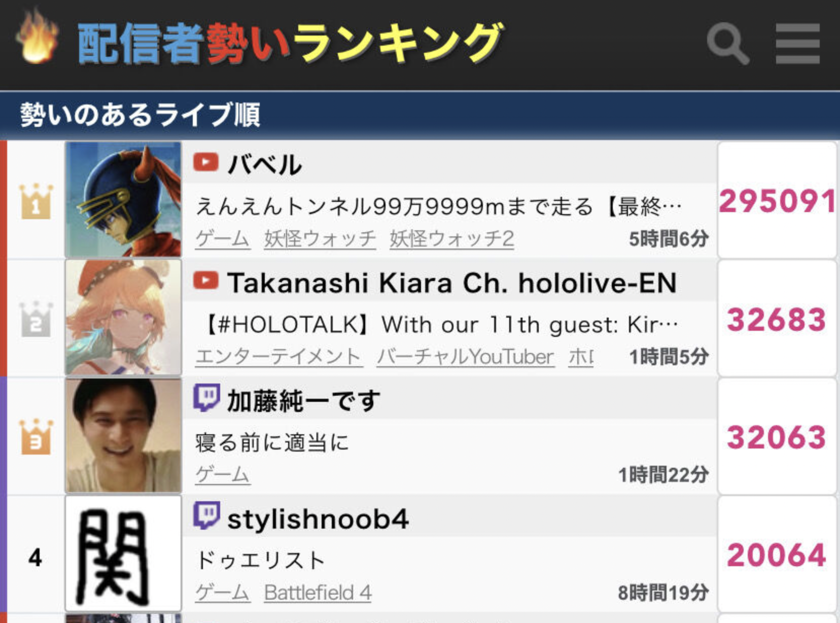Open the バーチャルYouTuber tag link
Screen dimensions: 840x623
(465, 357)
